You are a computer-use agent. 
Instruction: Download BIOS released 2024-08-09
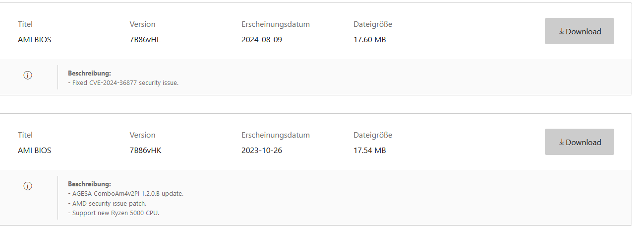(579, 31)
